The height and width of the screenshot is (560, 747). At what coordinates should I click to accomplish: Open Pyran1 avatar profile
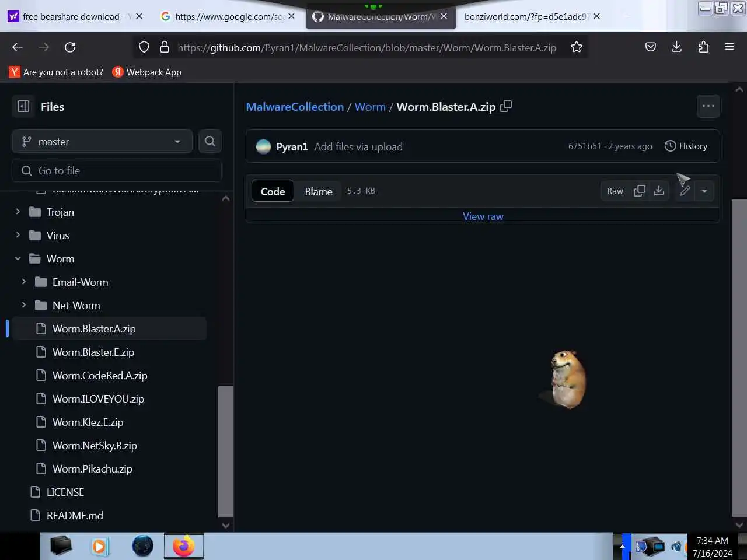263,146
